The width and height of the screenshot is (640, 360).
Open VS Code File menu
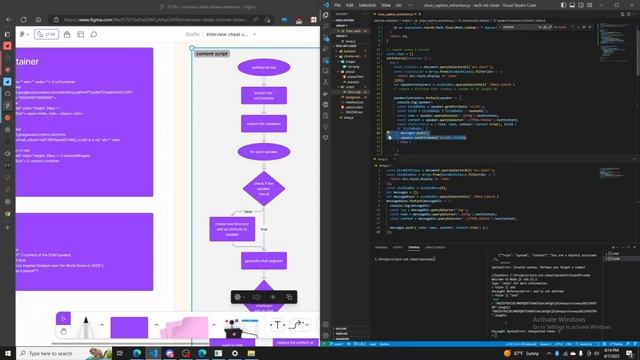click(x=337, y=5)
